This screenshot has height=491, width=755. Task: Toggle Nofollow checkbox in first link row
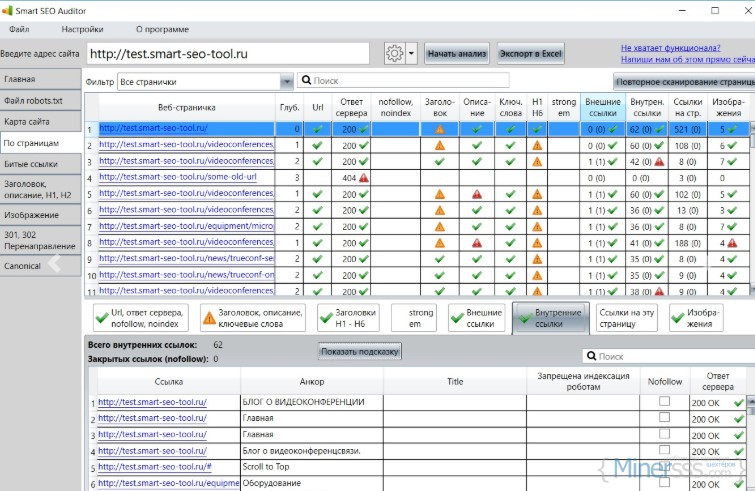point(664,402)
